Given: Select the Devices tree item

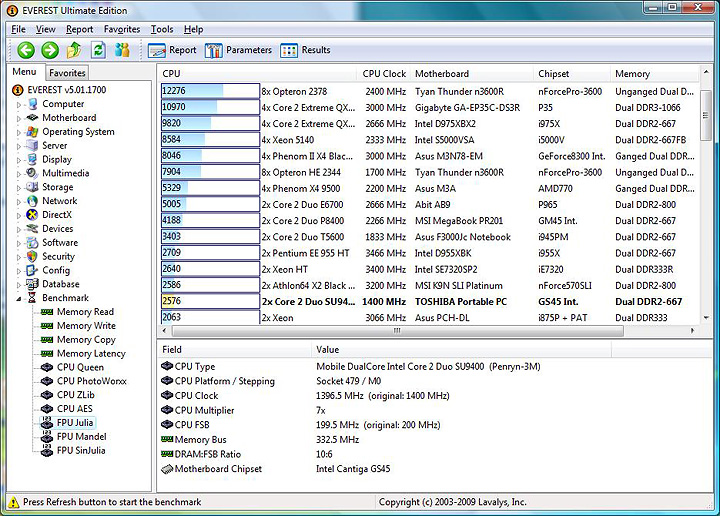Looking at the screenshot, I should click(x=57, y=229).
